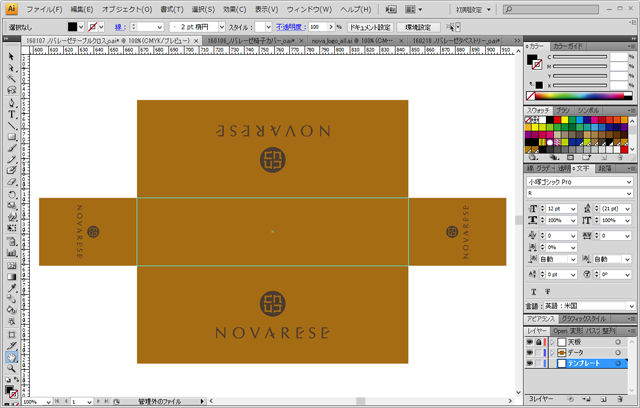
Task: Hide the 天板 layer via eye icon
Action: click(529, 342)
